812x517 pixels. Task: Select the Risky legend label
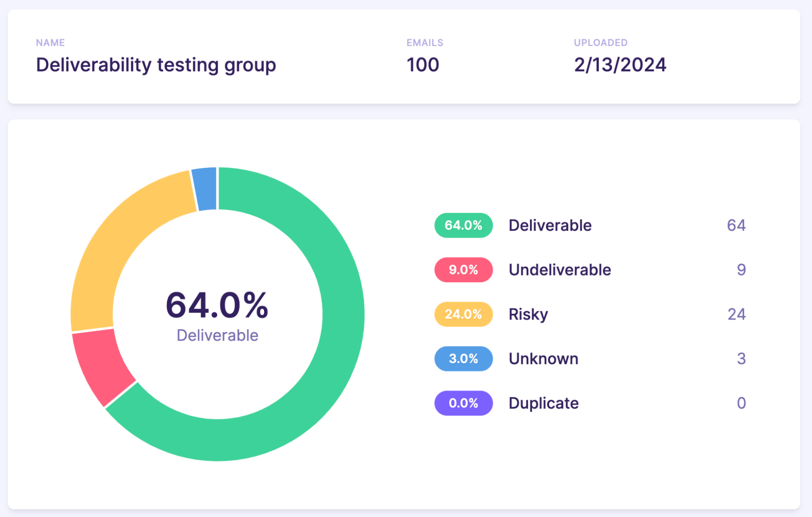click(528, 314)
